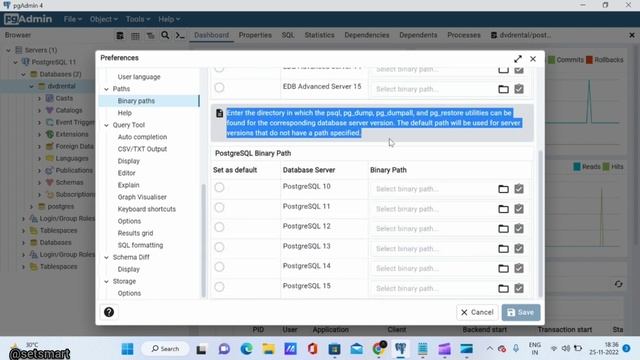Click the right panel vertical scrollbar
The height and width of the screenshot is (360, 640).
[x=540, y=224]
